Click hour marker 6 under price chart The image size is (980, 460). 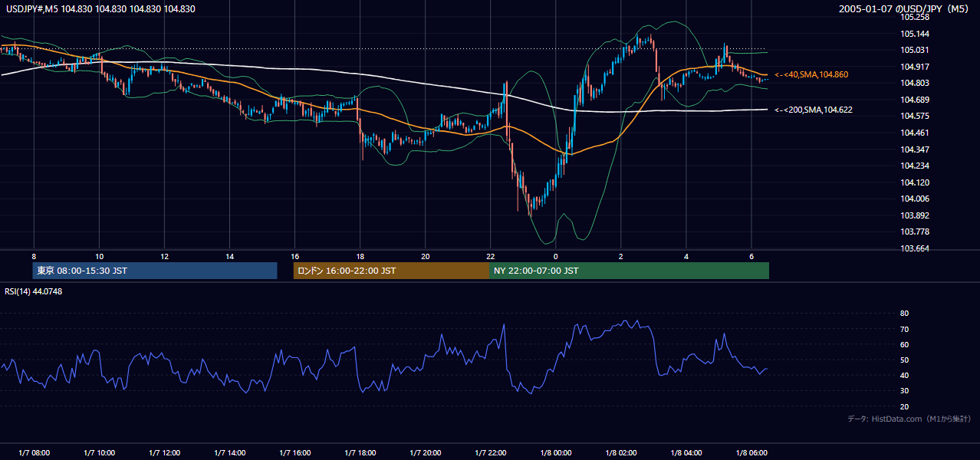coord(751,257)
